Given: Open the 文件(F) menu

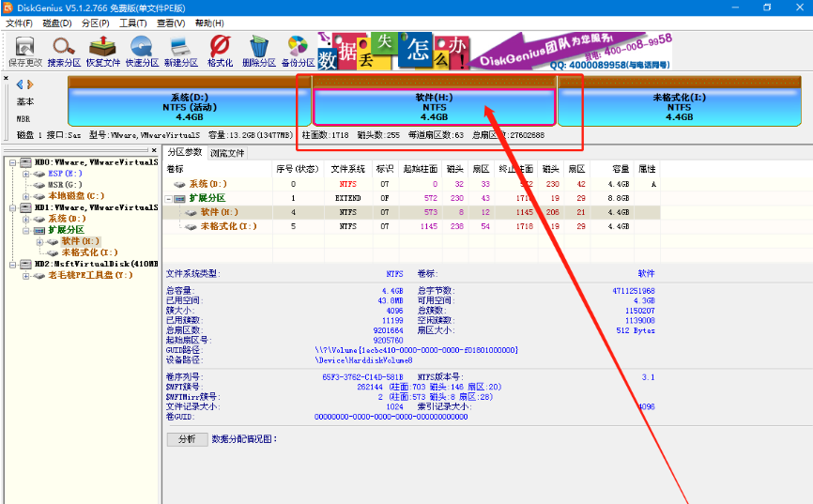Looking at the screenshot, I should (19, 23).
